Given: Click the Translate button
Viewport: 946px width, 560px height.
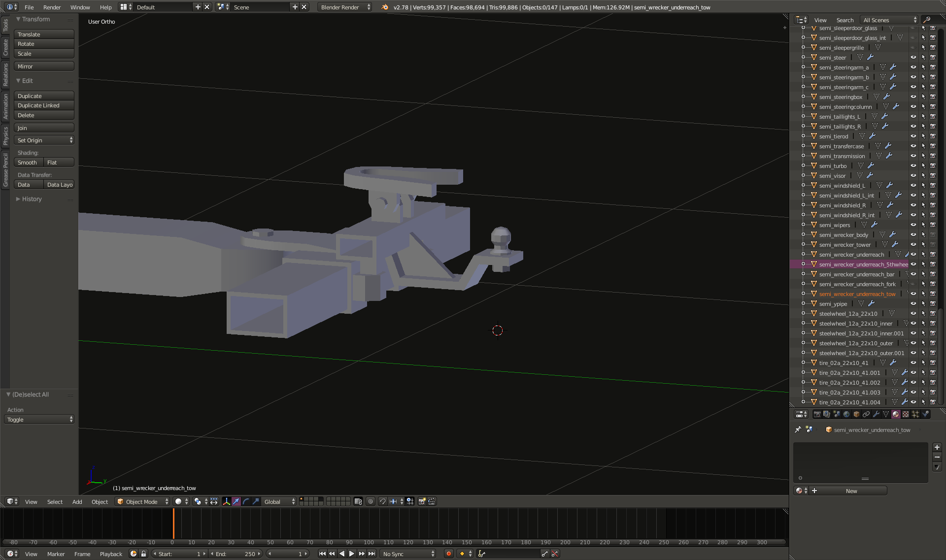Looking at the screenshot, I should (x=44, y=34).
